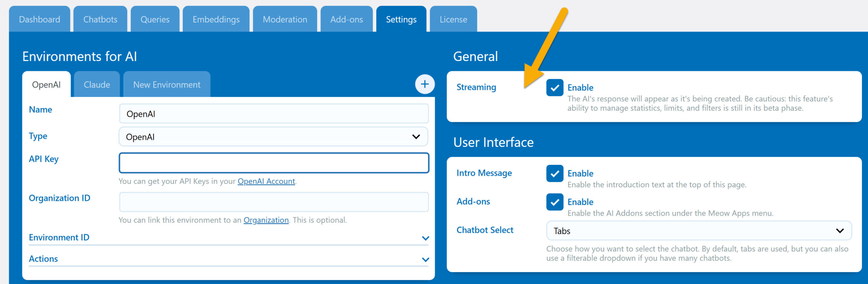
Task: Toggle the Streaming Enable checkbox
Action: point(555,88)
